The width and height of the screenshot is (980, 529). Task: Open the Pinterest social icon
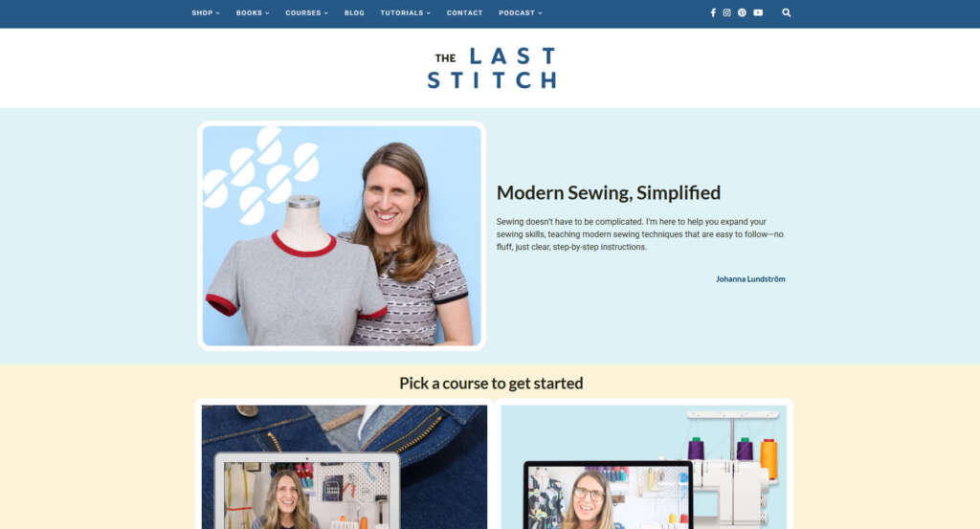pos(742,12)
